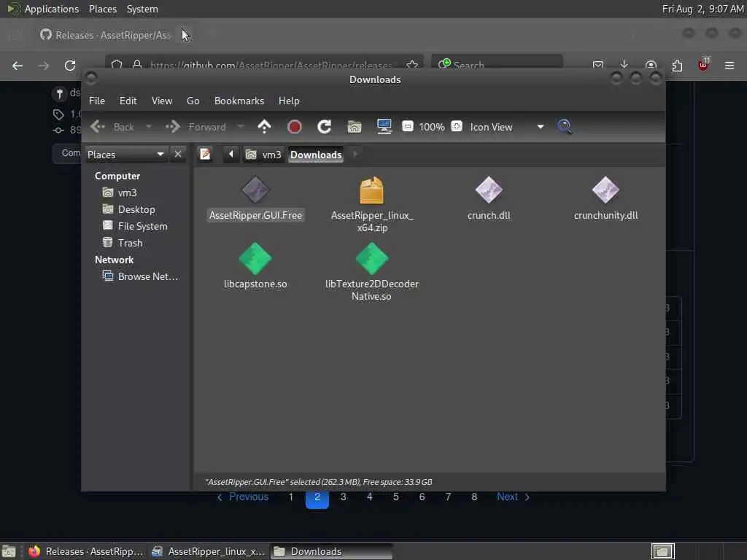Open the Home folder toolbar icon
Viewport: 747px width, 560px height.
355,127
